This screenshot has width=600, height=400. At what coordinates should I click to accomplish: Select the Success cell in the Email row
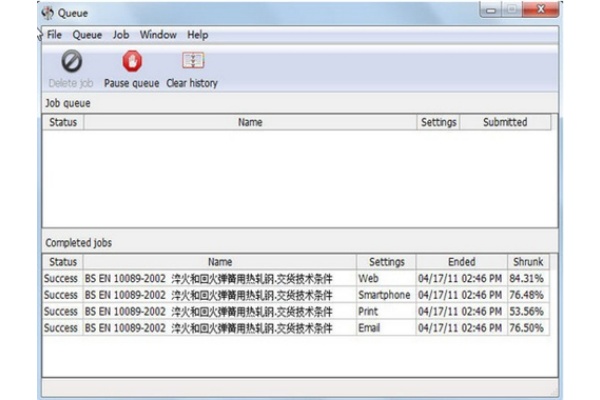(61, 328)
